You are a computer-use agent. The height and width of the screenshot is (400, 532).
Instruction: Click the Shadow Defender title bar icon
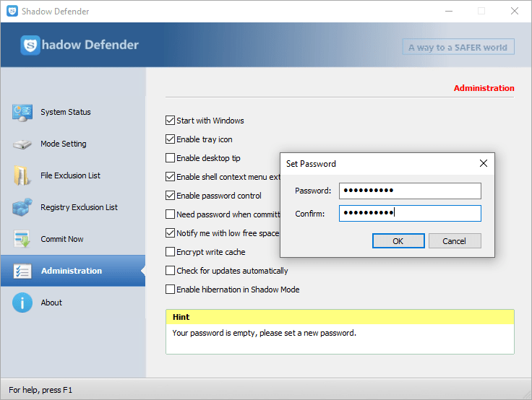pyautogui.click(x=12, y=11)
